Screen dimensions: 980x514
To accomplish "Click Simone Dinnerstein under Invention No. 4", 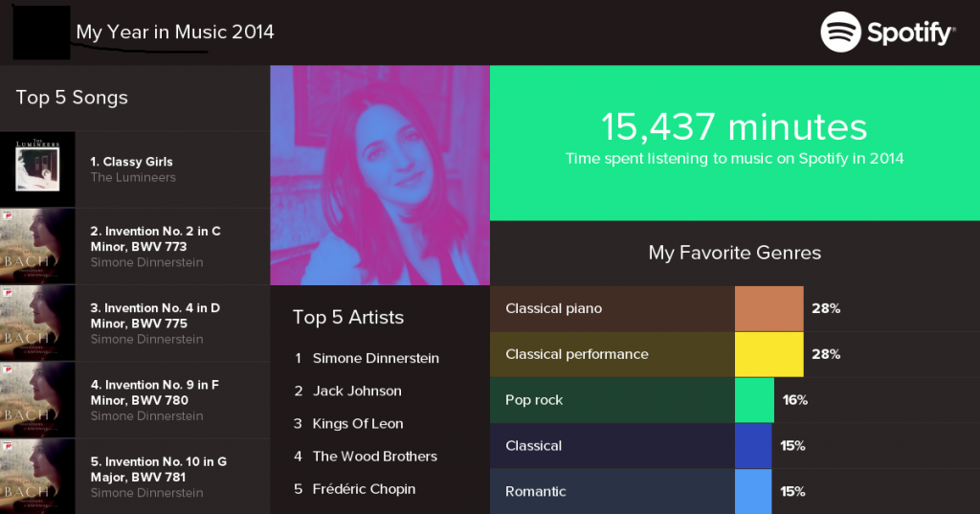I will click(x=146, y=340).
